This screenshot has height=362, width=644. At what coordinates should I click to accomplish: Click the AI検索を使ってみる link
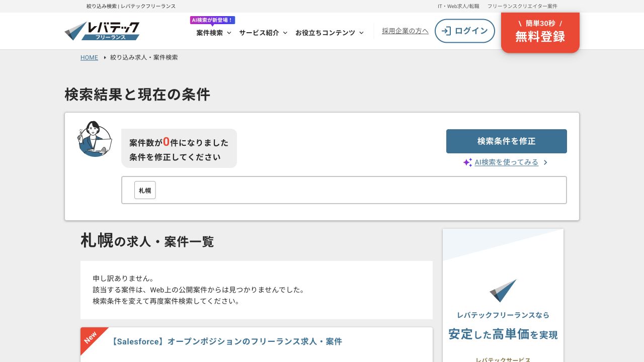(506, 162)
